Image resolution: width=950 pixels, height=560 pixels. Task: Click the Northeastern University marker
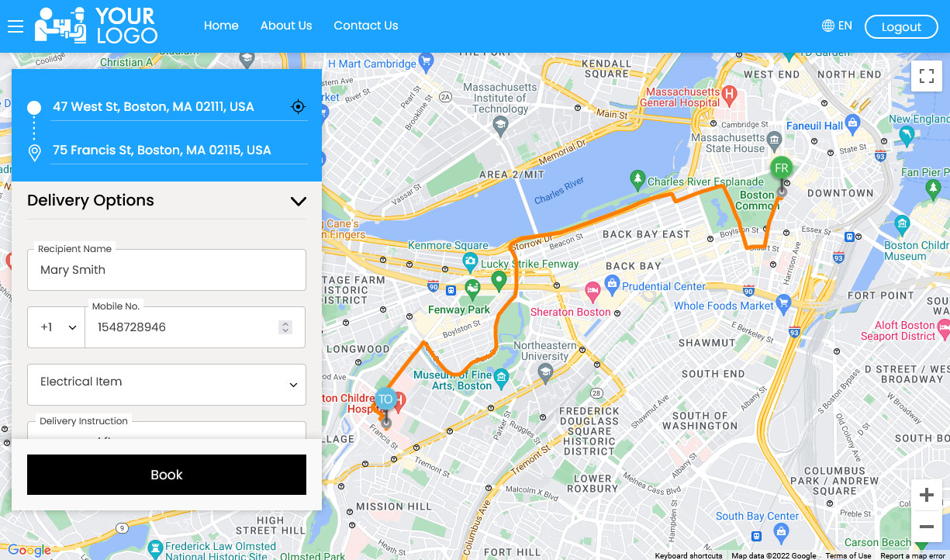click(x=545, y=374)
